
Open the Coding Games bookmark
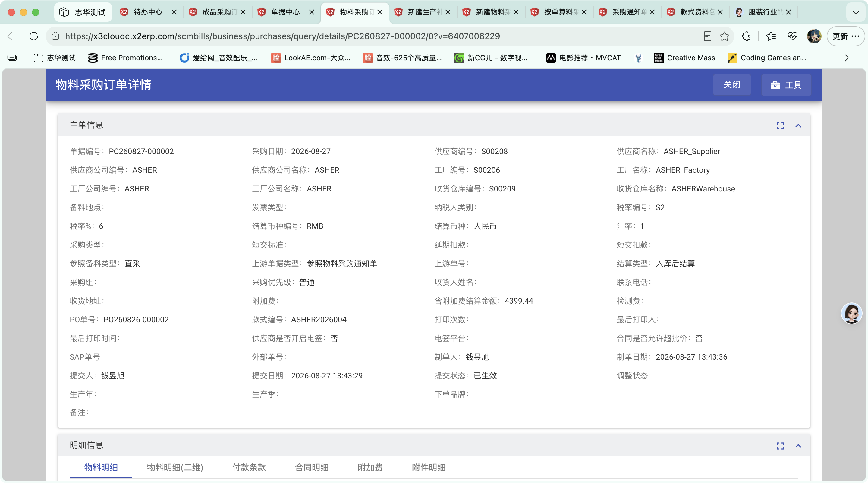767,58
